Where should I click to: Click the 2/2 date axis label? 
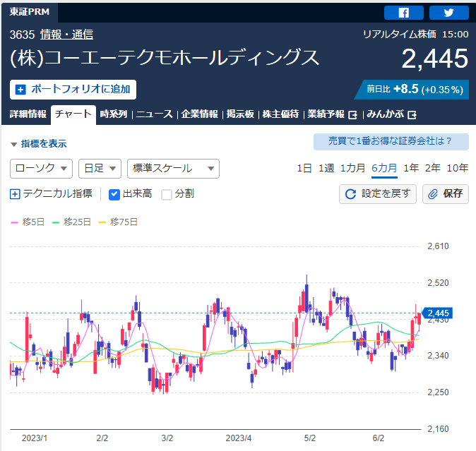[x=102, y=438]
